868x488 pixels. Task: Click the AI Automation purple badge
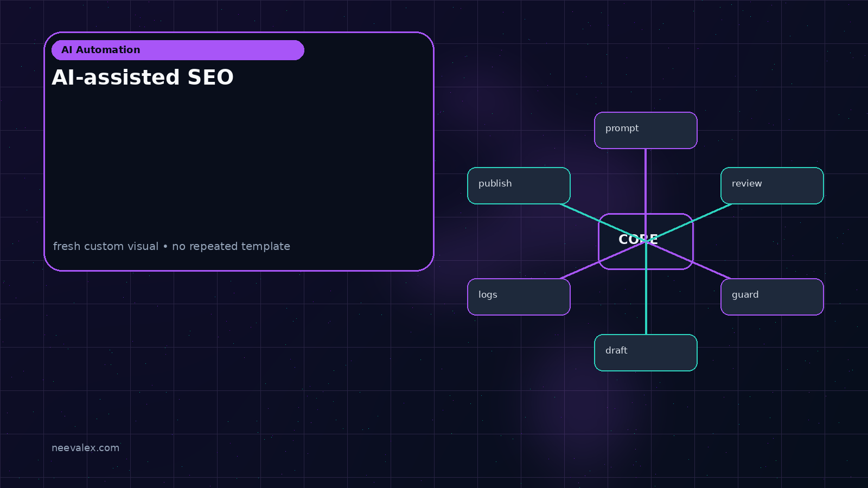click(178, 50)
